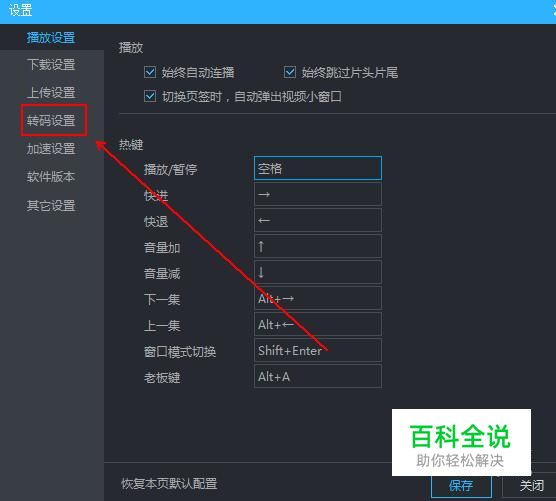Open 软件版本 page
Viewport: 556px width, 501px height.
point(51,177)
